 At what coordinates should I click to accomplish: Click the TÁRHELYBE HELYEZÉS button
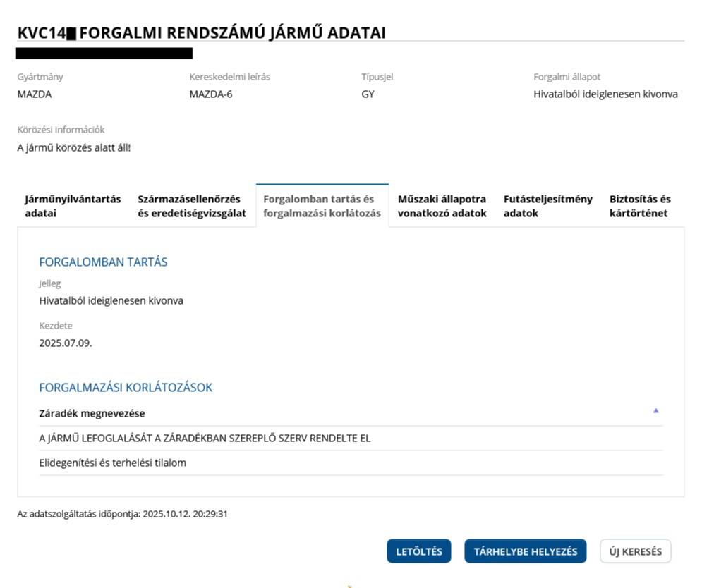(x=525, y=551)
